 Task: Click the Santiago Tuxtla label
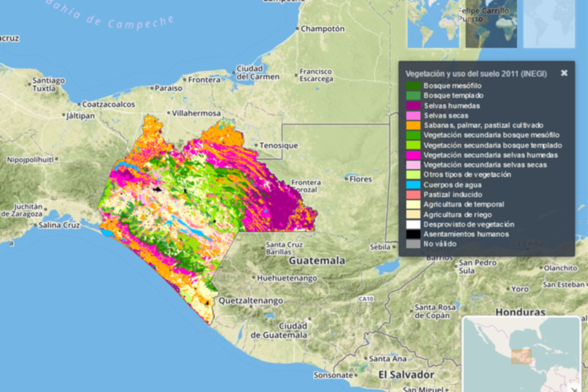click(48, 85)
